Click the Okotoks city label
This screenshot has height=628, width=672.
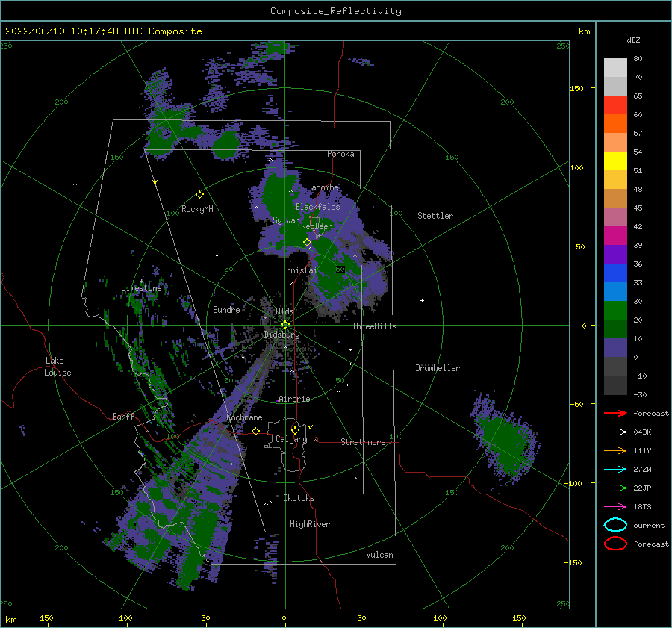pos(299,498)
